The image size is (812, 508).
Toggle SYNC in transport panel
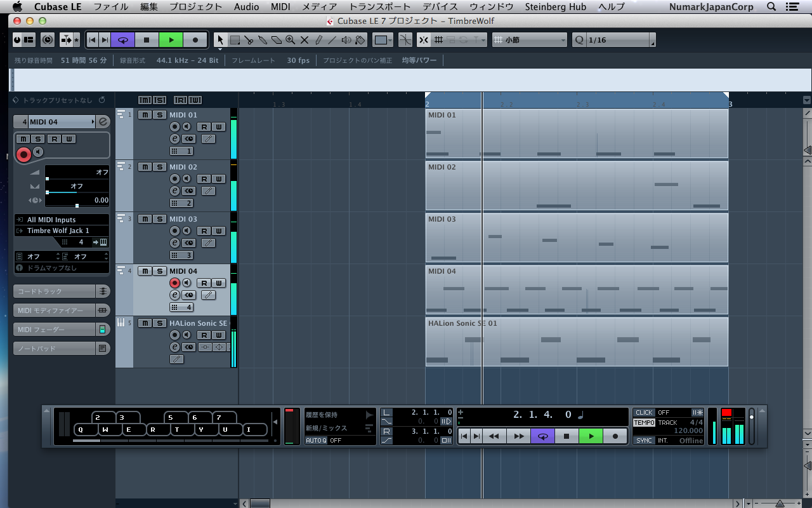click(x=644, y=440)
